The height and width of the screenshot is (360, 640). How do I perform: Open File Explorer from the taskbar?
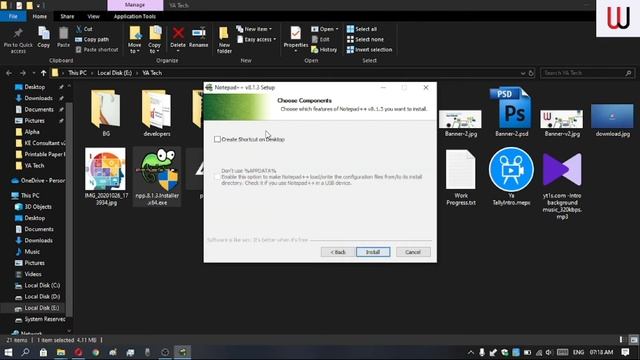61,352
